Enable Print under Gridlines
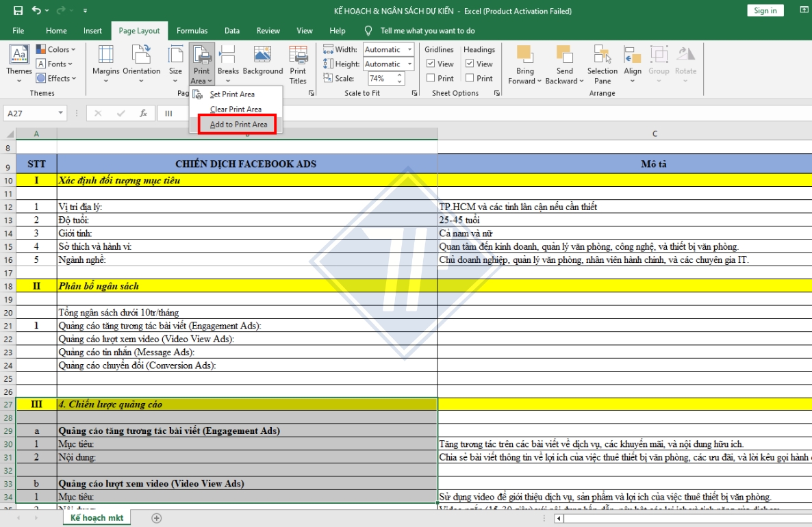 429,77
